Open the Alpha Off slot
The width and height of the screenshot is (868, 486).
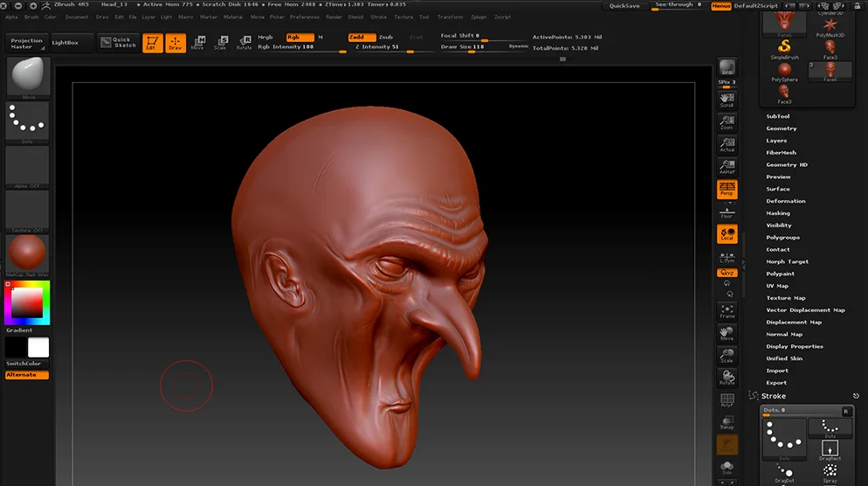[28, 166]
